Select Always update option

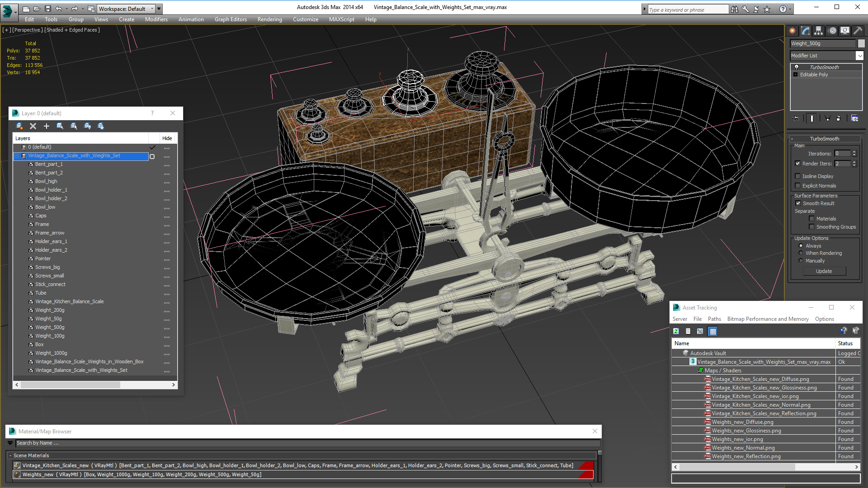[801, 246]
